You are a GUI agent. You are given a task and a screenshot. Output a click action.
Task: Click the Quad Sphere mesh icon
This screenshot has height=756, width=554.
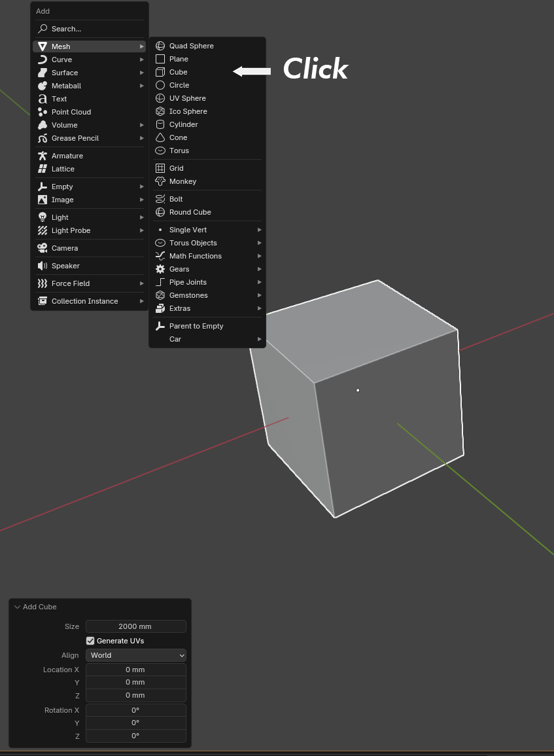pyautogui.click(x=160, y=46)
